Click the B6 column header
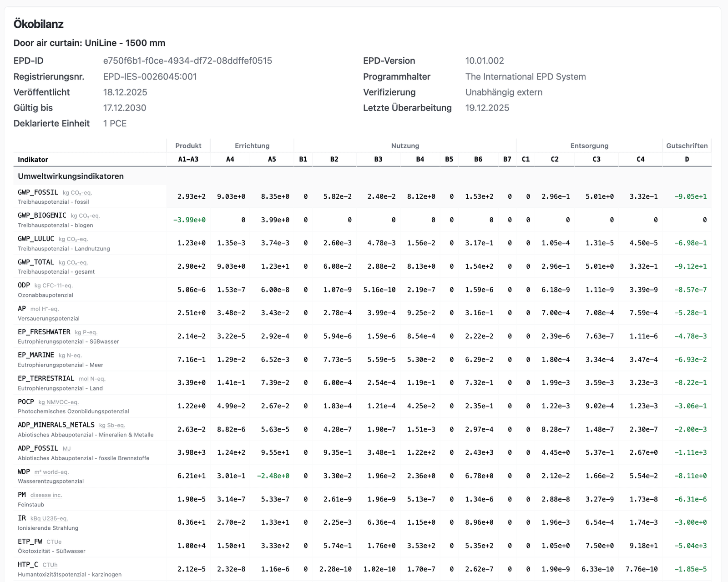 pyautogui.click(x=478, y=160)
